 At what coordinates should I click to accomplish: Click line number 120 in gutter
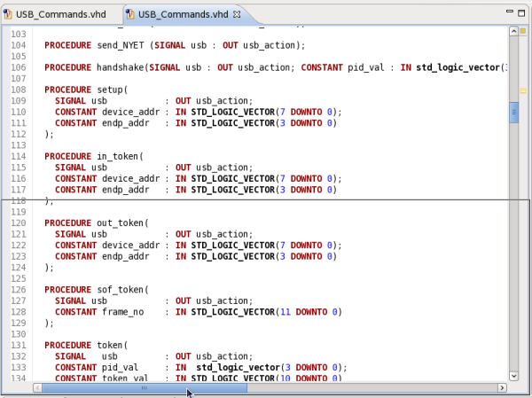[x=19, y=222]
